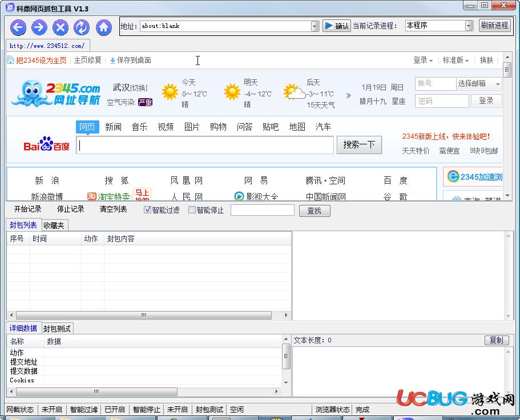Open the 选择邮箱 mailbox dropdown
Viewport: 520px width, 420px height.
tap(479, 83)
